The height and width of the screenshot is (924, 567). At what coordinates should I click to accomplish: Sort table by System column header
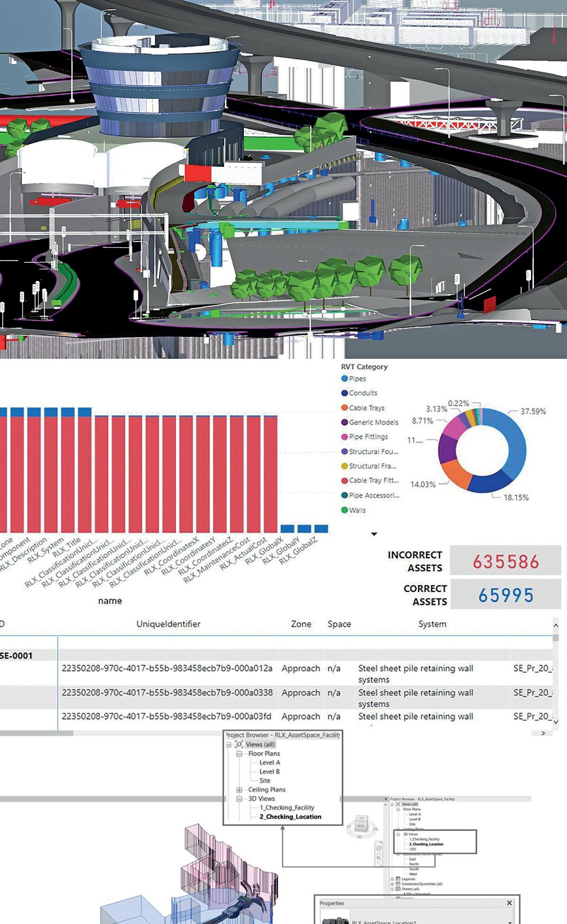pyautogui.click(x=432, y=624)
